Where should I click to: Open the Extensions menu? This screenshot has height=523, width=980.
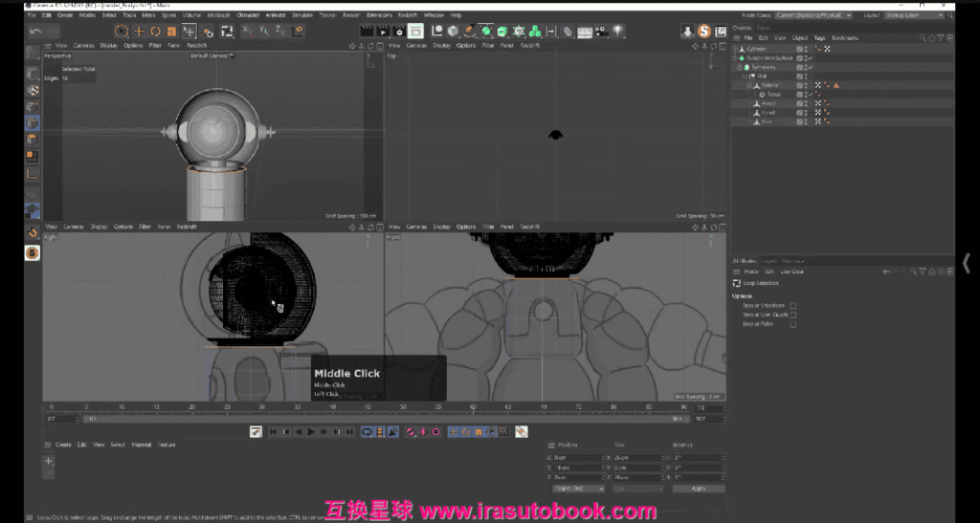[379, 15]
